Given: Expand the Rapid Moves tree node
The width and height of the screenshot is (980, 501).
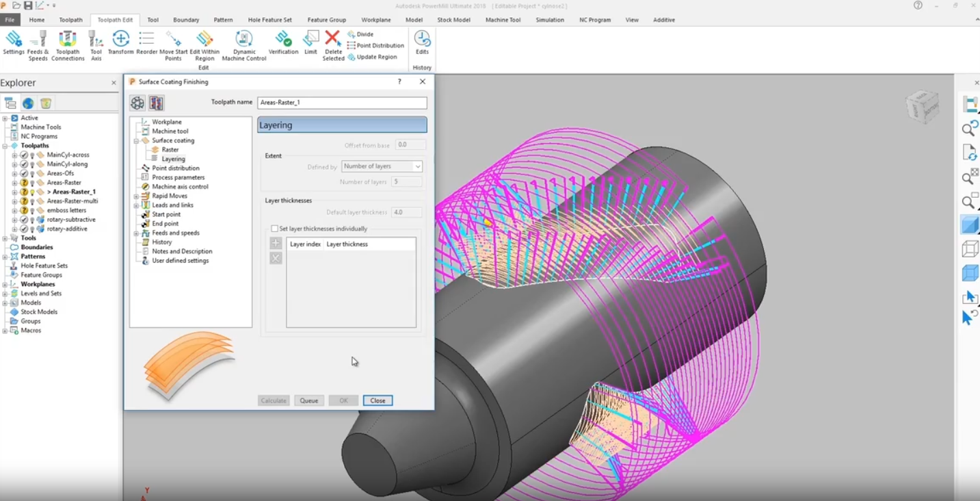Looking at the screenshot, I should [136, 196].
